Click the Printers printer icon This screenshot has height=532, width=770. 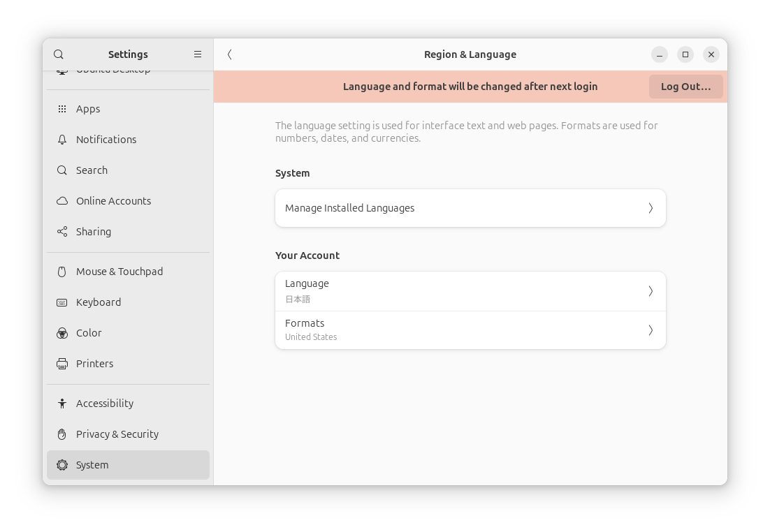(62, 364)
